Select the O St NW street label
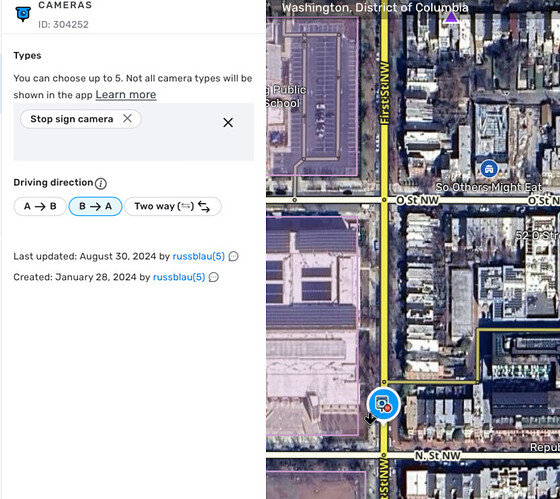560x499 pixels. [x=418, y=200]
